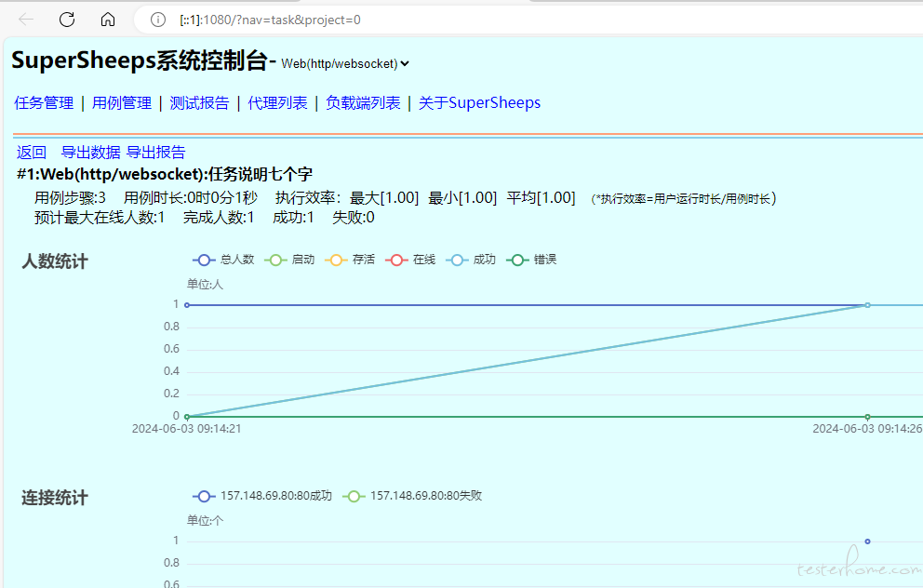
Task: Go to browser home page icon
Action: tap(108, 20)
